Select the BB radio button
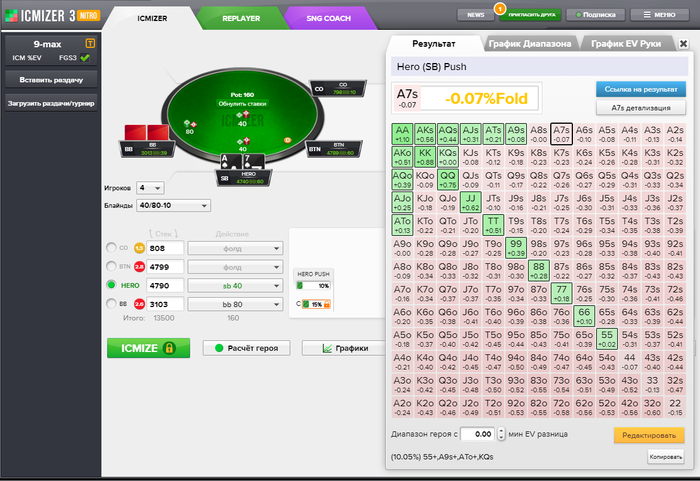The width and height of the screenshot is (700, 481). pyautogui.click(x=111, y=304)
